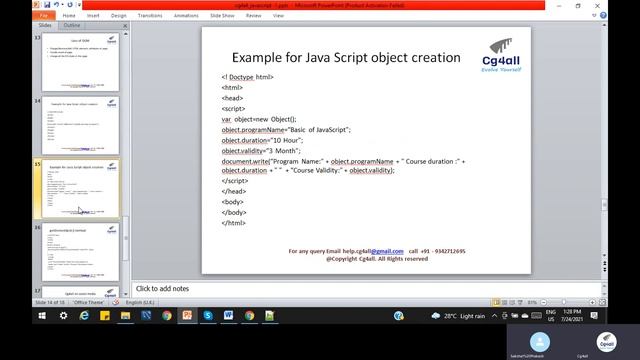Show hidden system tray icons
Viewport: 640px width, 360px height.
[x=494, y=316]
